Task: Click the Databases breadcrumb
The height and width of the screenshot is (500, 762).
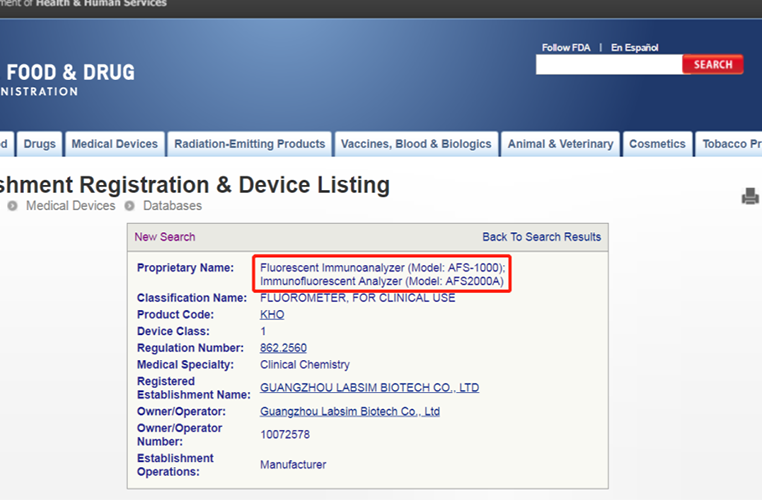Action: [x=172, y=206]
